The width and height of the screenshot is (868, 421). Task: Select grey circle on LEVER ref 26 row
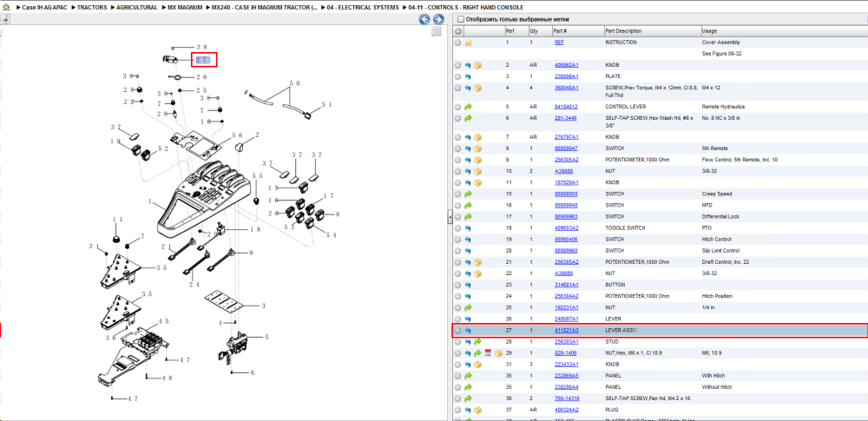pos(457,319)
